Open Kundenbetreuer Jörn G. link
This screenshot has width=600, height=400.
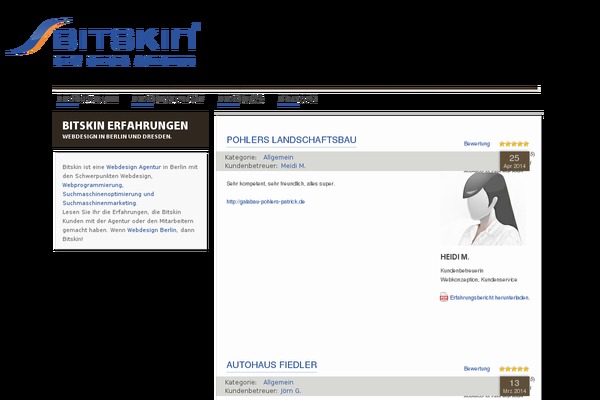coord(291,391)
